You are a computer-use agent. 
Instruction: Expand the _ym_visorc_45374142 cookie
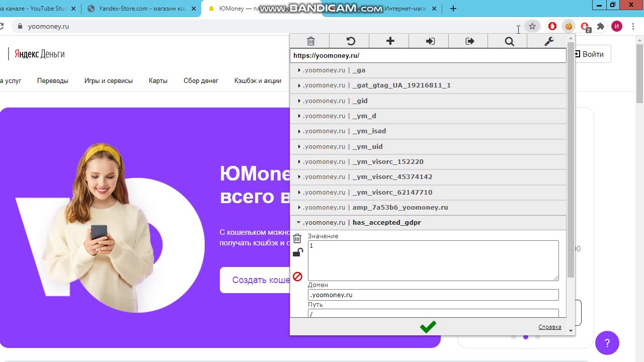428,177
